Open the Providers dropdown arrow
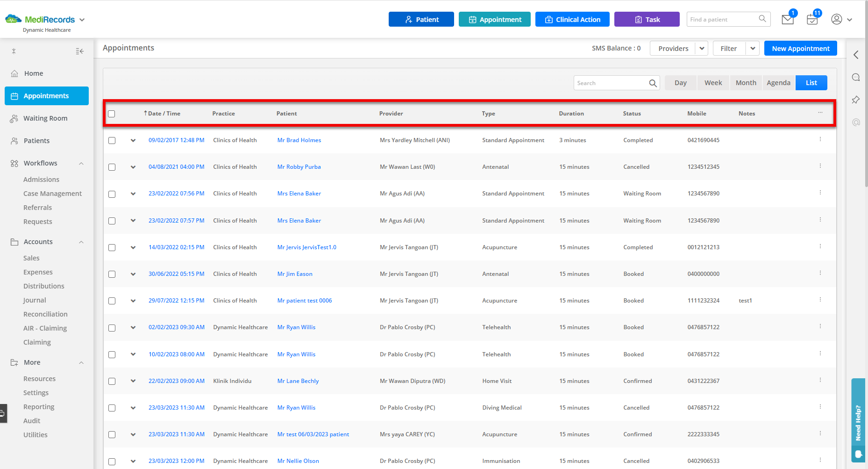Viewport: 868px width, 469px height. [x=702, y=48]
